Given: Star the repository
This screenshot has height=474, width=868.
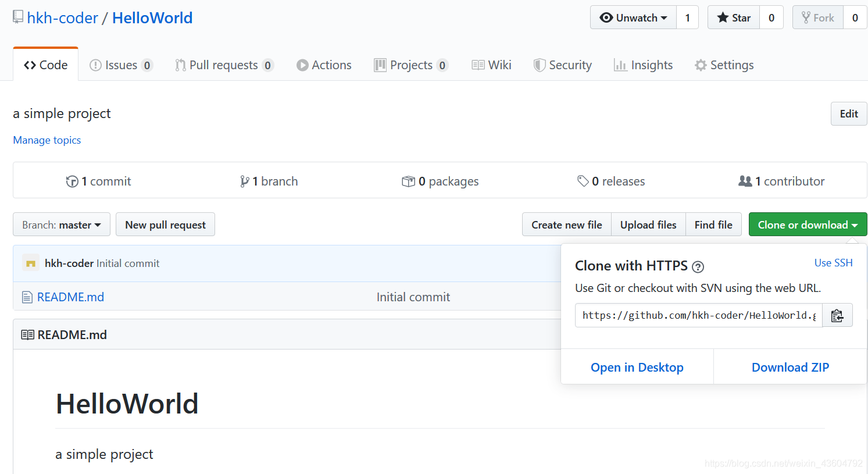Looking at the screenshot, I should pyautogui.click(x=734, y=17).
